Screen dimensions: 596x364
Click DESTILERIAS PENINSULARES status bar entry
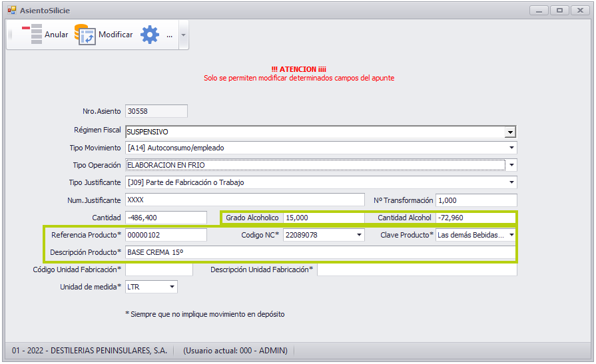point(90,350)
